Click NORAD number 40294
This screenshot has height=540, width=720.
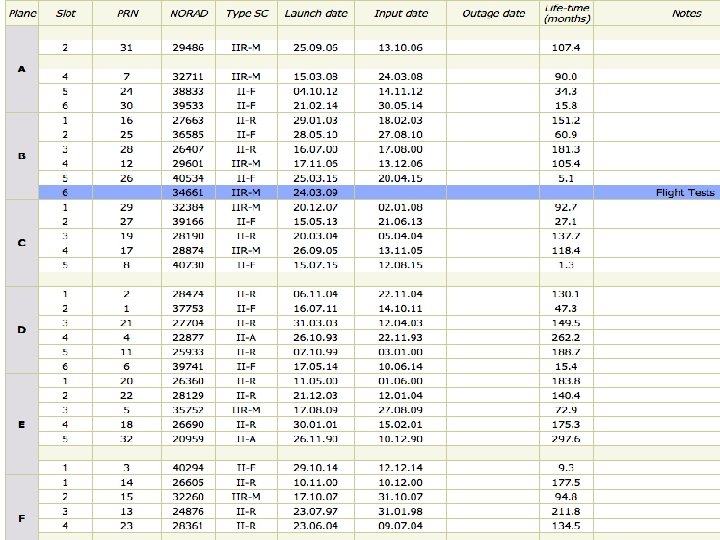click(x=188, y=467)
